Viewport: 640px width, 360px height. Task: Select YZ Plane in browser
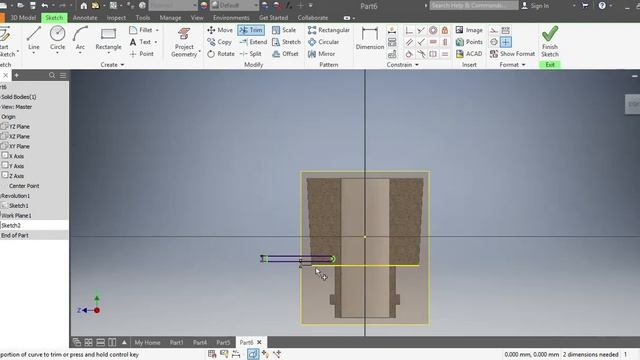point(19,127)
